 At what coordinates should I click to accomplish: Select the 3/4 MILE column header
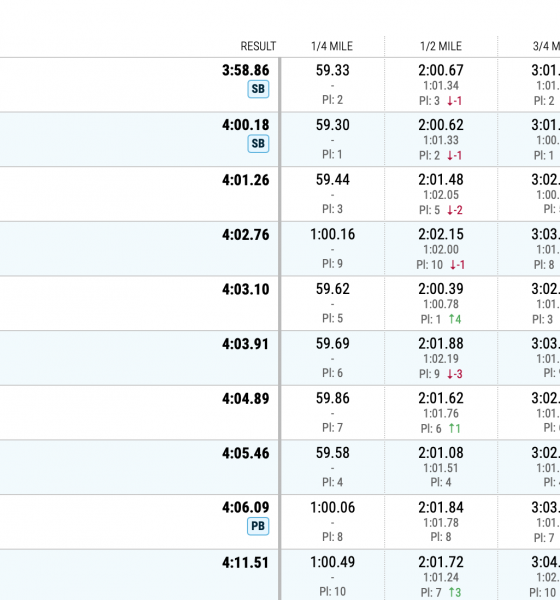[546, 46]
